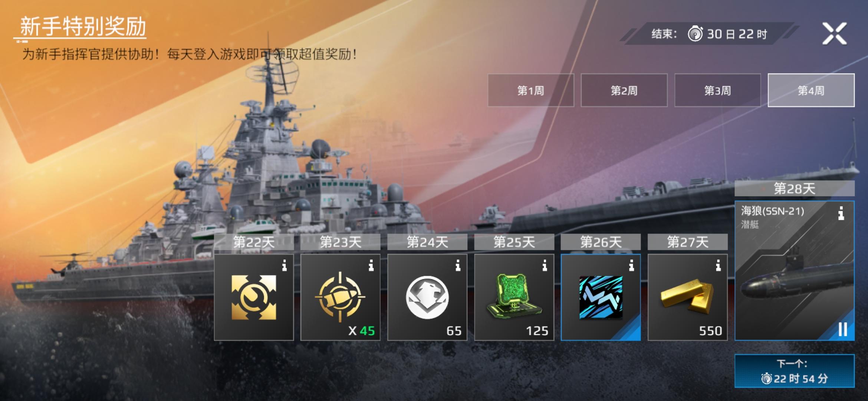Open info for Day 24 reward

(x=458, y=265)
